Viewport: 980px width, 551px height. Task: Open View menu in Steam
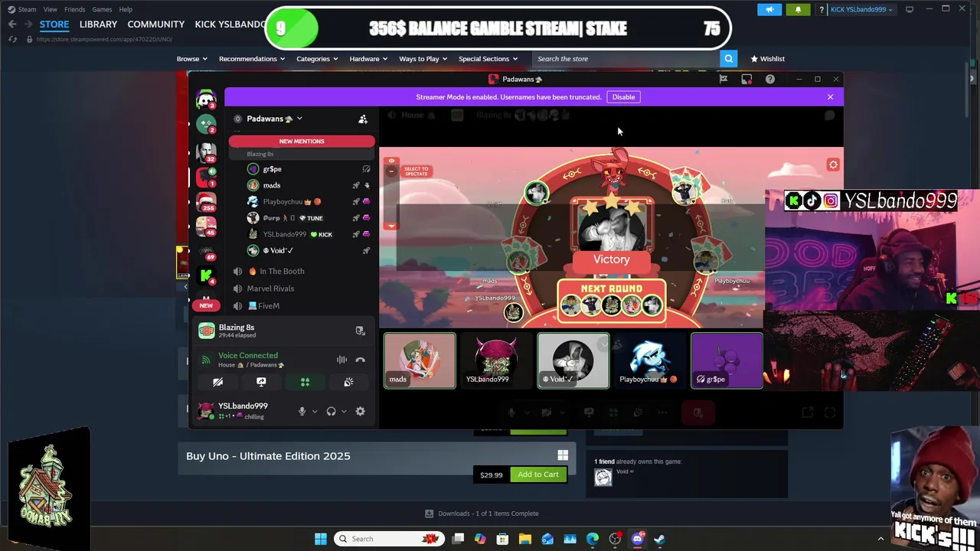(51, 9)
